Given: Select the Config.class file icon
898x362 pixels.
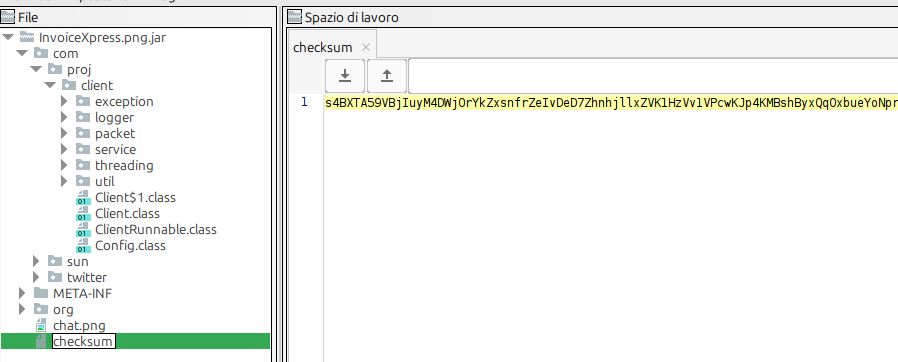Looking at the screenshot, I should 83,246.
